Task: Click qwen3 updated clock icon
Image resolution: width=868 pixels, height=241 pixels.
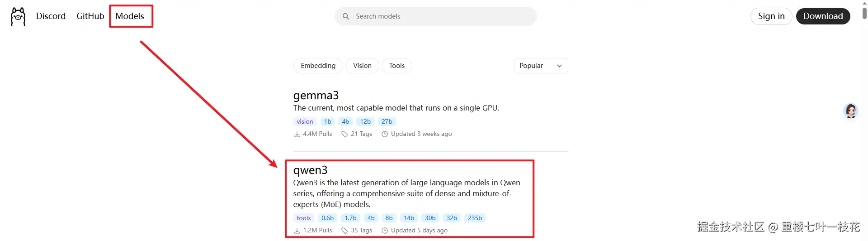Action: tap(385, 231)
